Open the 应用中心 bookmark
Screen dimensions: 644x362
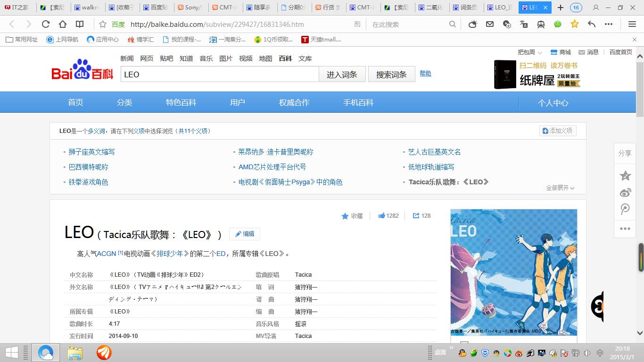103,40
